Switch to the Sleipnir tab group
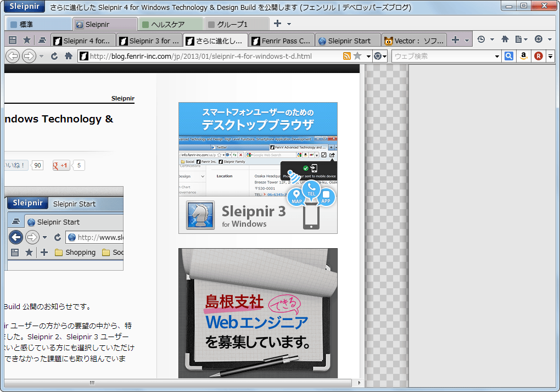Viewport: 560px width, 392px height. tap(105, 24)
